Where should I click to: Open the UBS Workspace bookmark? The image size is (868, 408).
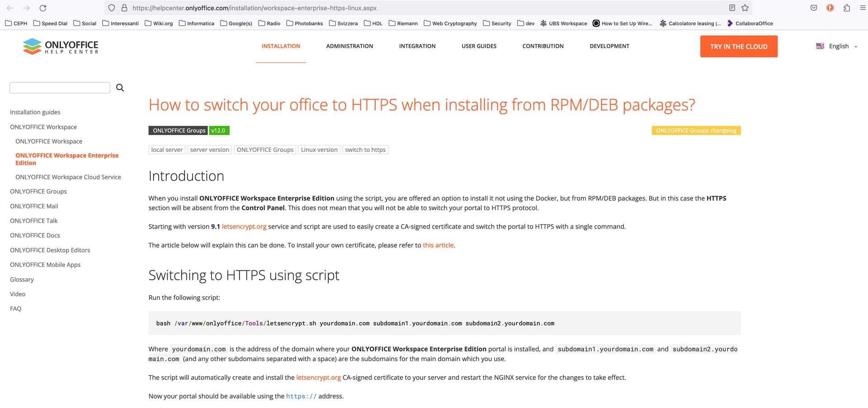click(564, 23)
